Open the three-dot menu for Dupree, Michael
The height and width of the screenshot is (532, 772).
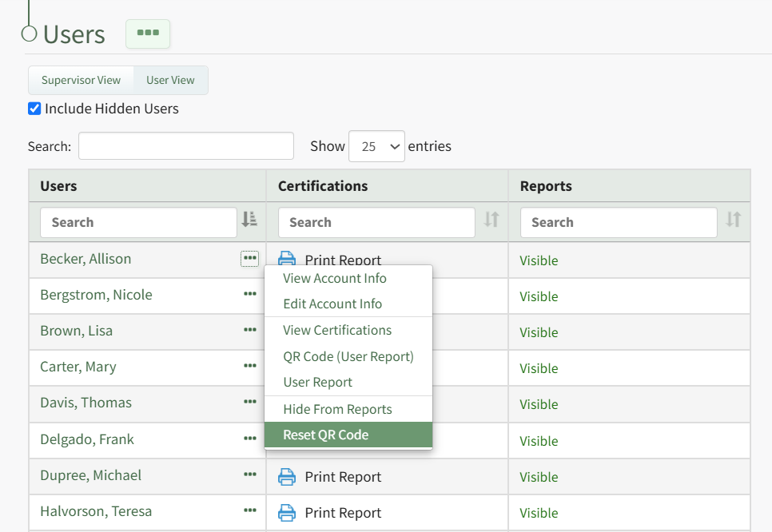(249, 475)
